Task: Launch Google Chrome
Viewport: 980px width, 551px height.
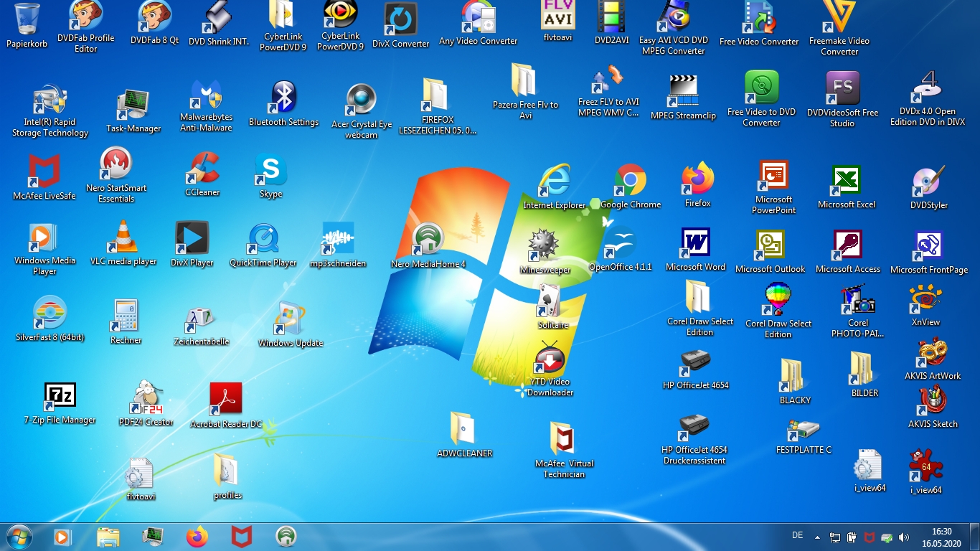Action: pyautogui.click(x=631, y=179)
